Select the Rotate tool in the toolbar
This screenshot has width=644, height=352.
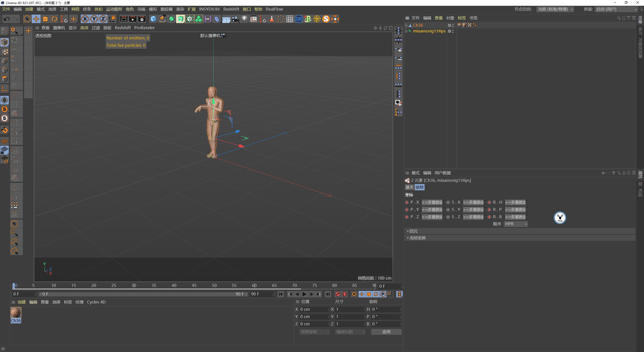(x=54, y=19)
